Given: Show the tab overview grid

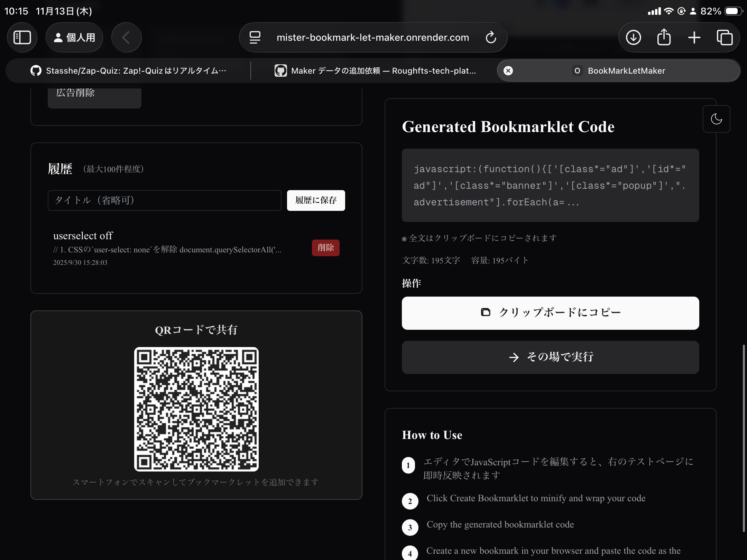Looking at the screenshot, I should pos(724,37).
